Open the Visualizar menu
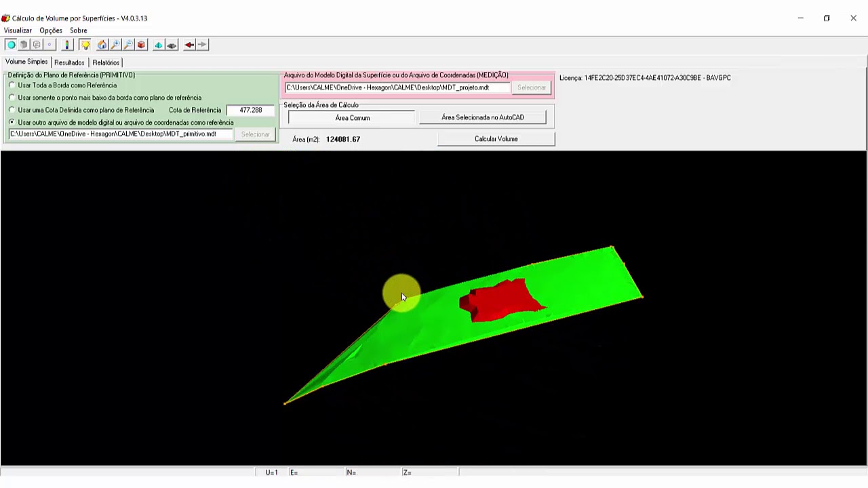The width and height of the screenshot is (868, 488). point(18,30)
